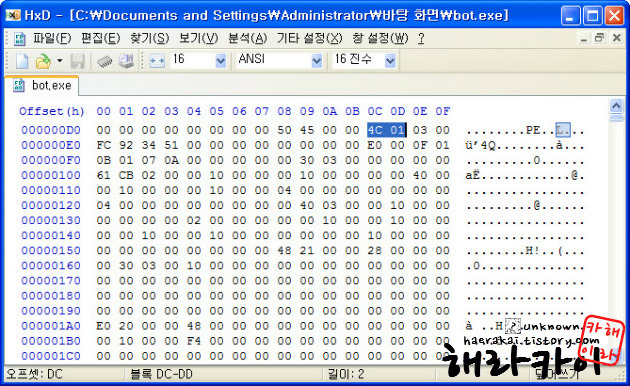Click offset row 00000100
The height and width of the screenshot is (386, 630).
point(51,175)
